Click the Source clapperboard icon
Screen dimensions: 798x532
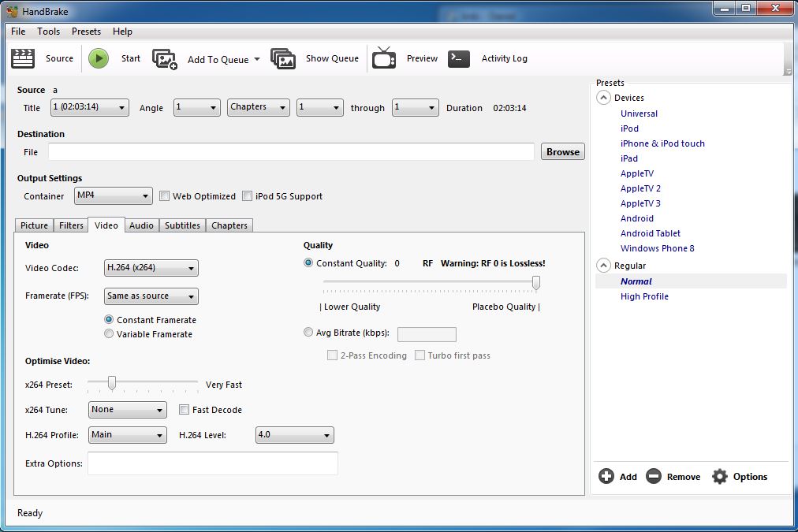[24, 58]
